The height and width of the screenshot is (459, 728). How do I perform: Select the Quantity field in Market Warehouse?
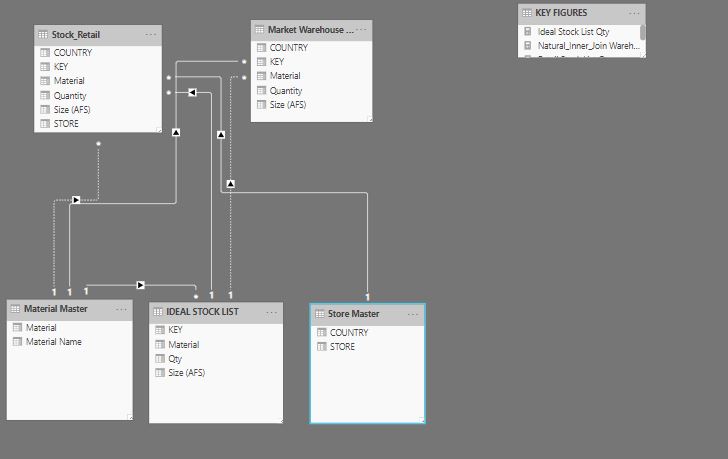311,91
